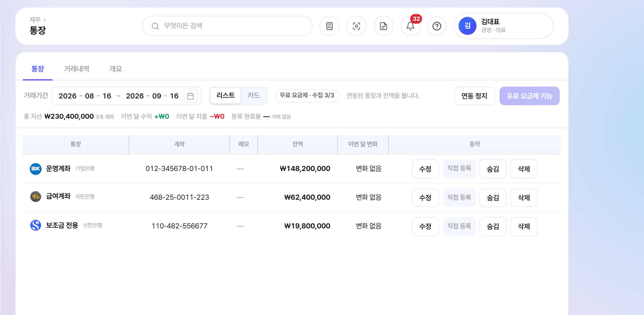Select account number 012-345678-01-011

point(179,169)
